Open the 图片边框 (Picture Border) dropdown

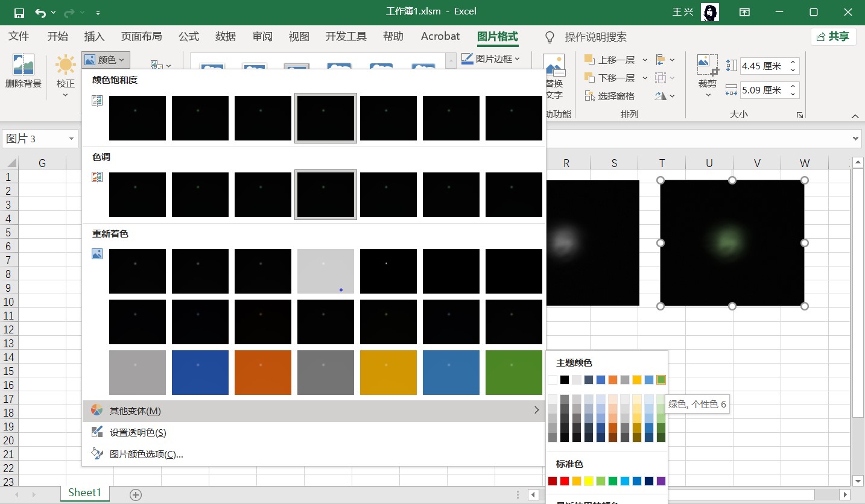point(491,58)
